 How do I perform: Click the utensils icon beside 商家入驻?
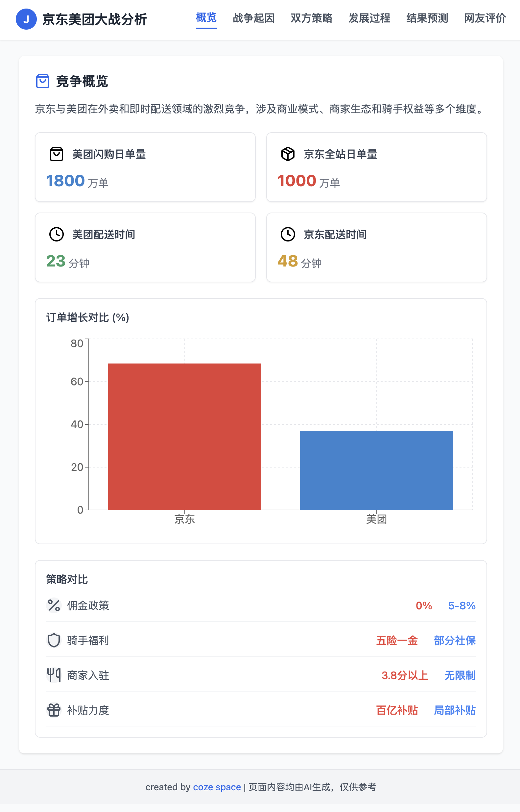[54, 675]
